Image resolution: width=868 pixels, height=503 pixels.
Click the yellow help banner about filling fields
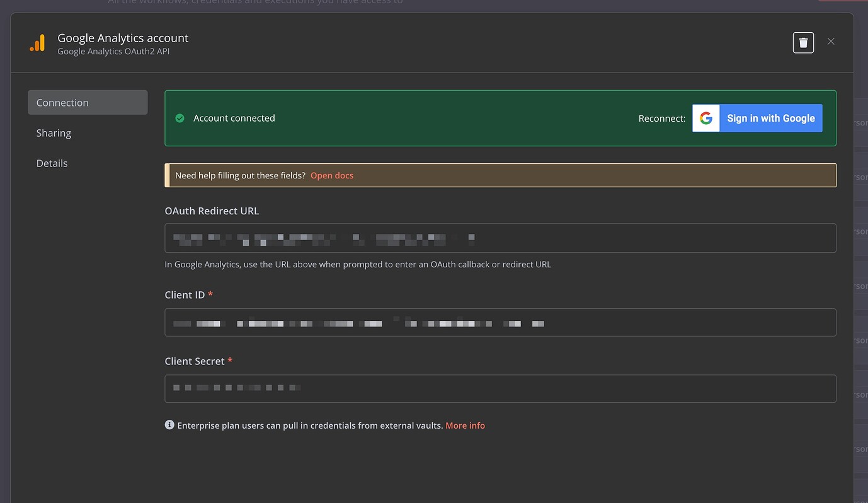pos(500,175)
